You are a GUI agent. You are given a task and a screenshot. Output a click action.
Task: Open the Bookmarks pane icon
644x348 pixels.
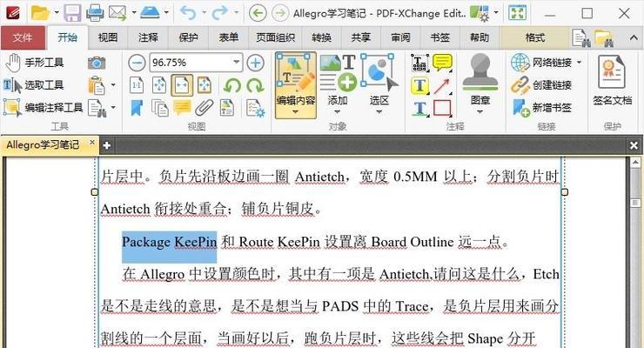137,108
